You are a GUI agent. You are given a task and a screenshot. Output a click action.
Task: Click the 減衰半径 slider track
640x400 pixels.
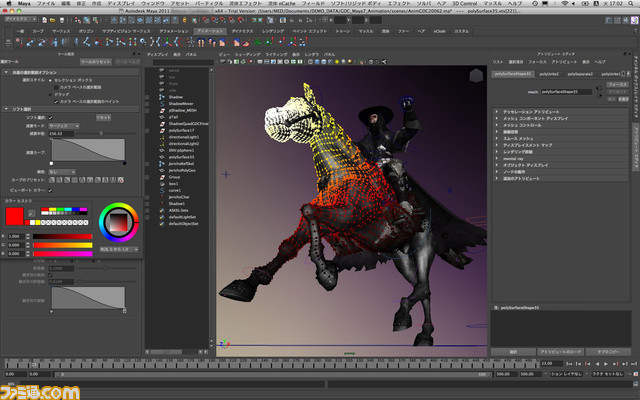pos(107,133)
